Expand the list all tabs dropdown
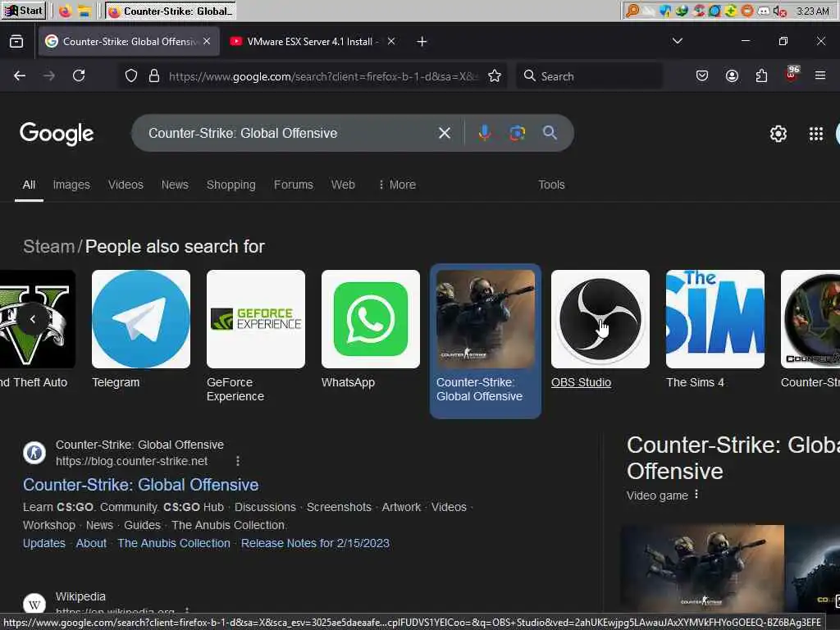The width and height of the screenshot is (840, 630). (677, 41)
